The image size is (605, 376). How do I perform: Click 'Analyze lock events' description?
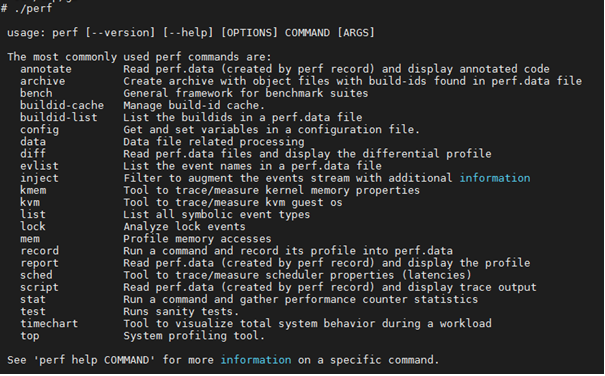point(184,227)
